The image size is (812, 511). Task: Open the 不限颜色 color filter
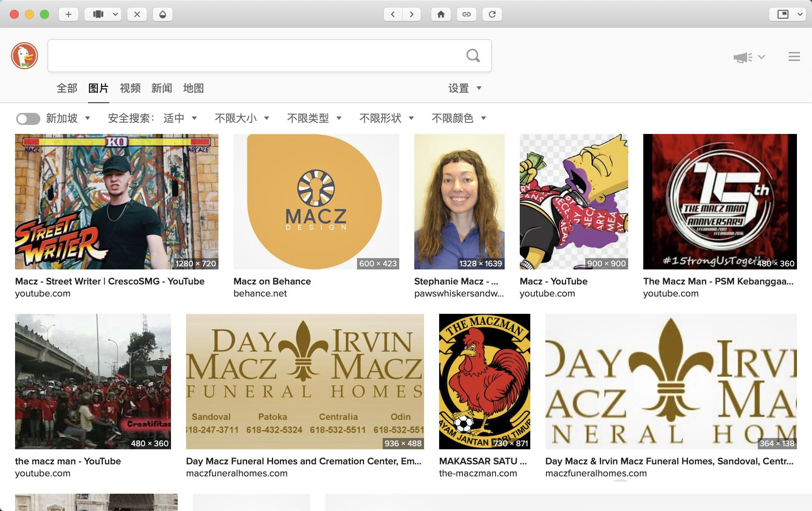[459, 119]
